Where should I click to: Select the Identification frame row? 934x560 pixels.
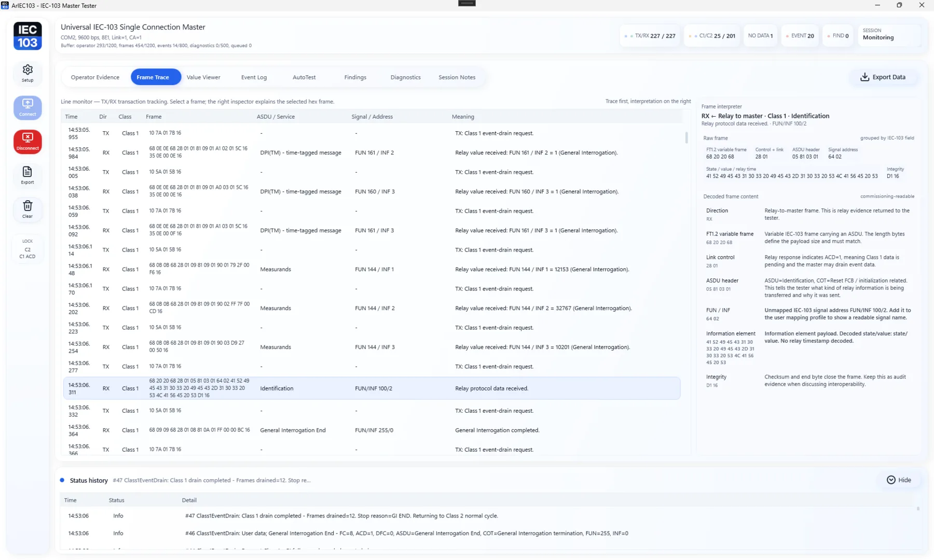pos(372,388)
